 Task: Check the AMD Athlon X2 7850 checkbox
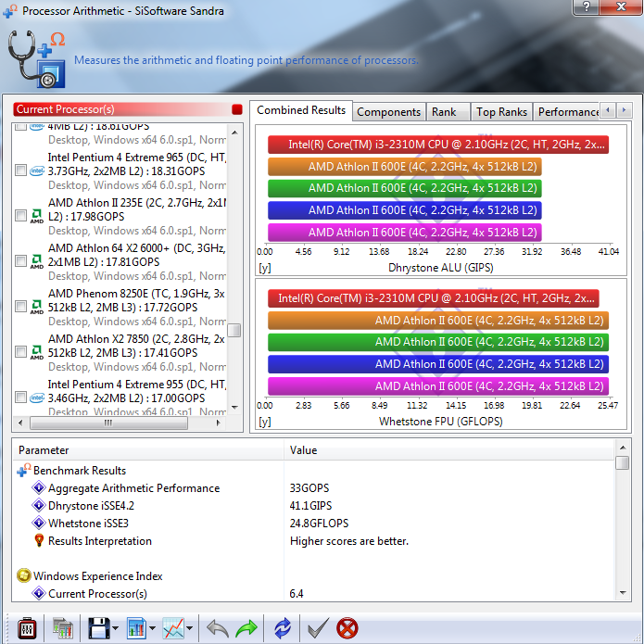20,351
